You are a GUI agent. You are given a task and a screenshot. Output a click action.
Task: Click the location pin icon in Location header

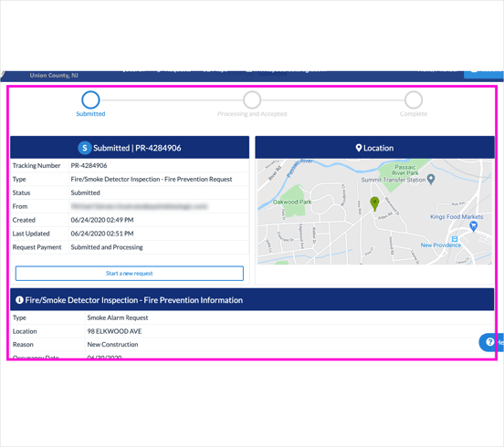tap(359, 148)
